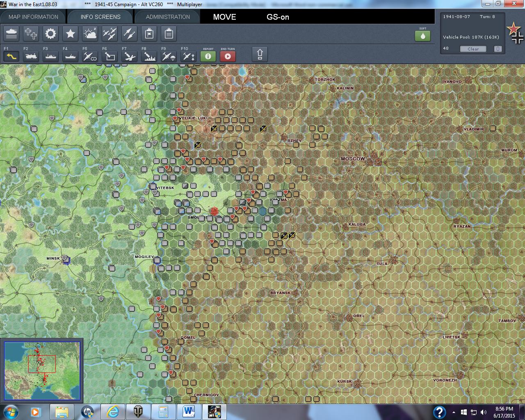Select F2 rail transport mode
The image size is (525, 420).
[31, 56]
